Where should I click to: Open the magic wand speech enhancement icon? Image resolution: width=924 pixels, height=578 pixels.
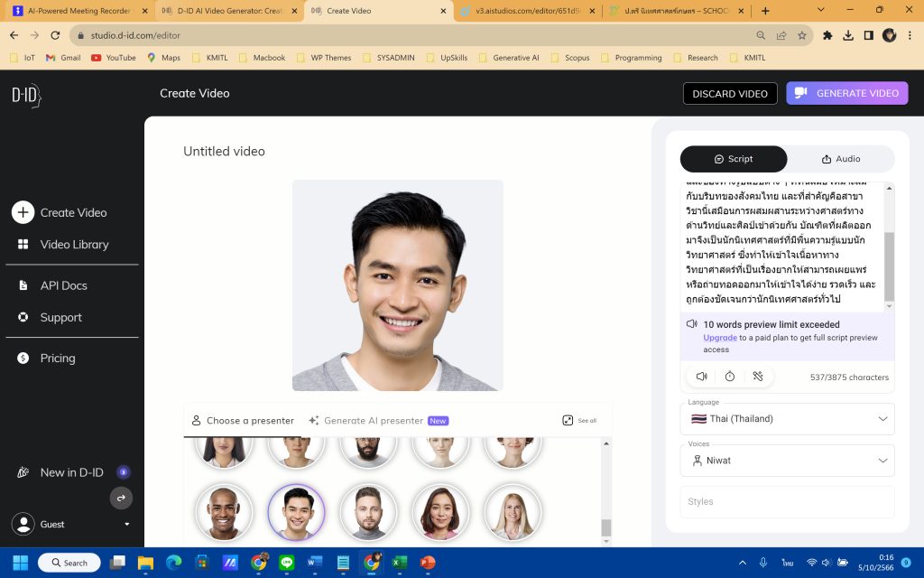[758, 376]
